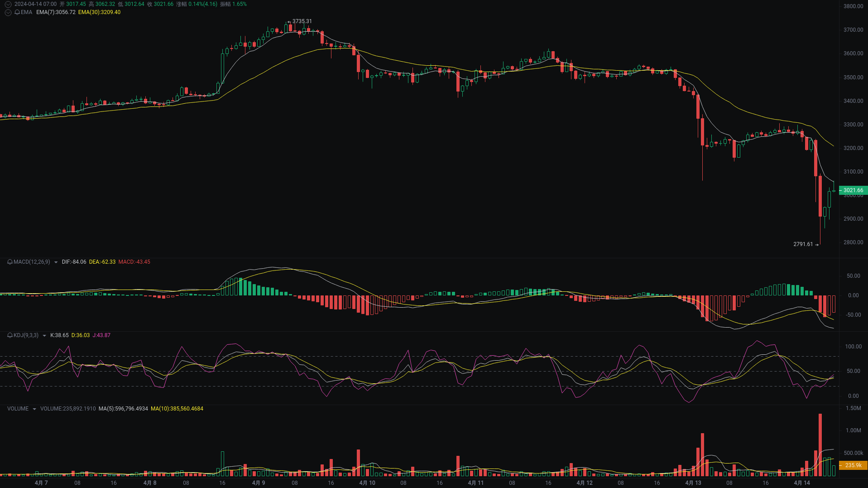Click the yellow MA(10):385,560.4684 volume label

177,408
